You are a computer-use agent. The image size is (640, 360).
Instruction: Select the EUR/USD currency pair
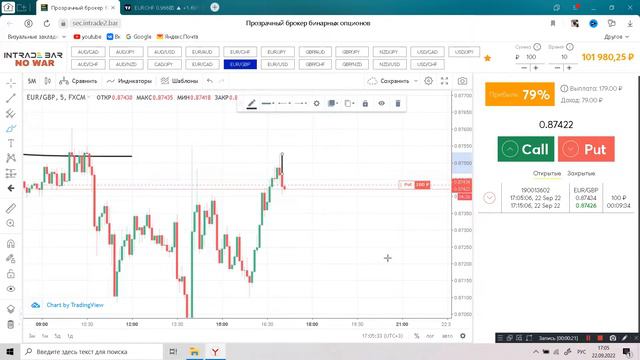tap(278, 64)
